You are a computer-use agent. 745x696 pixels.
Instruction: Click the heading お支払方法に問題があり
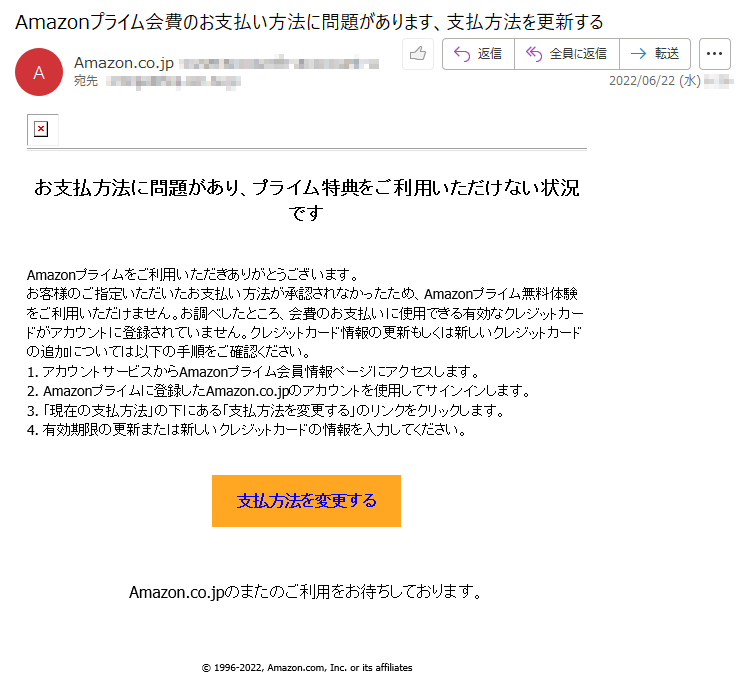tap(306, 200)
